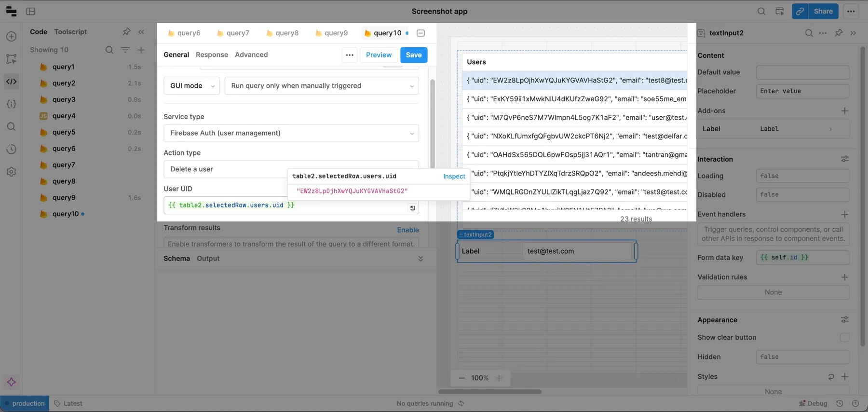Viewport: 868px width, 412px height.
Task: Open the Toolscript tab
Action: [70, 32]
